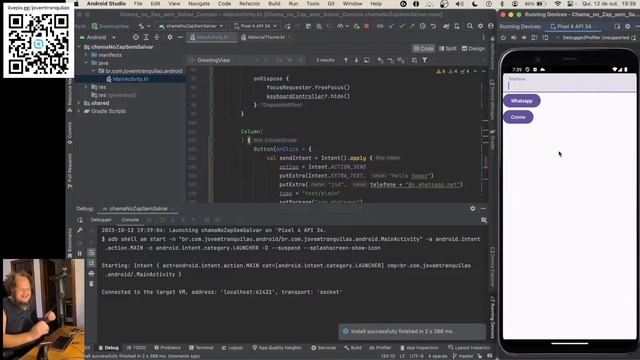Open Project panel options gear
This screenshot has height=360, width=640.
tap(170, 37)
